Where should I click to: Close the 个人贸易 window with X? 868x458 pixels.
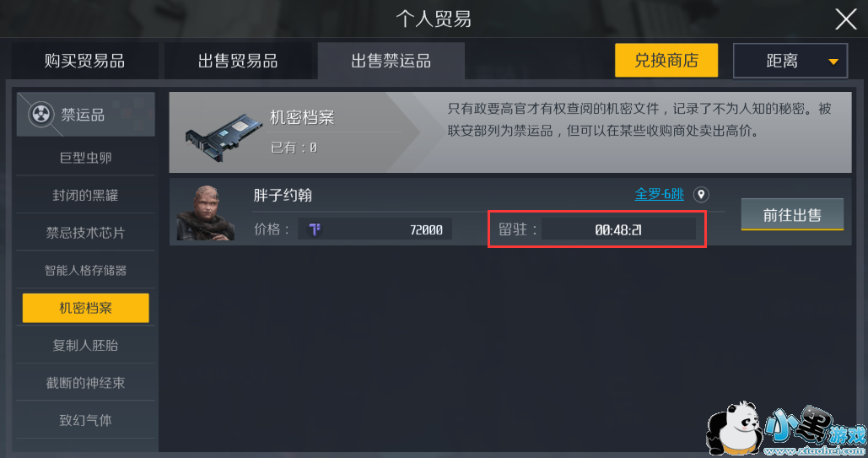pos(845,19)
